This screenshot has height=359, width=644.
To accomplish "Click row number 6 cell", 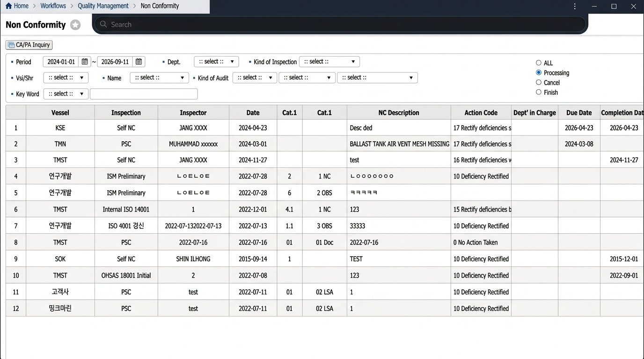I will 16,209.
